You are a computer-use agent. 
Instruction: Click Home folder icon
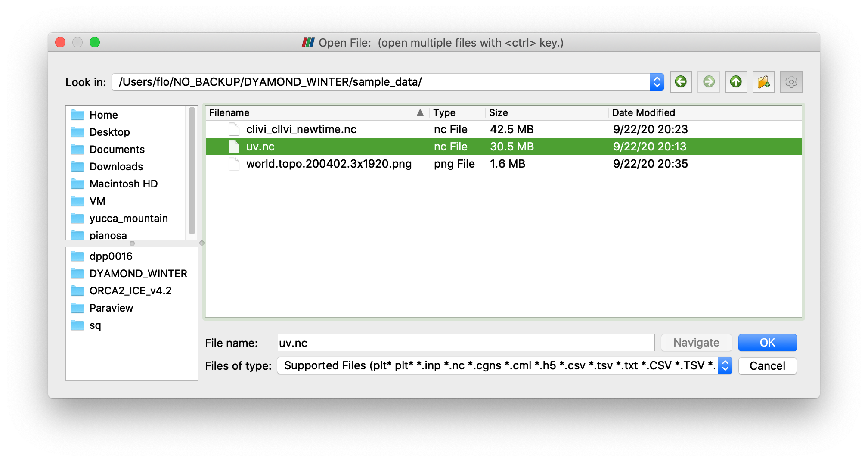pyautogui.click(x=77, y=115)
